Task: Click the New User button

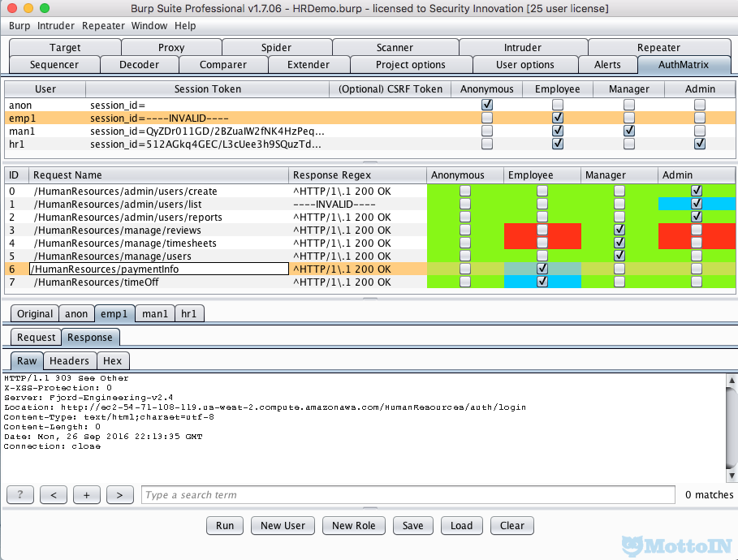Action: [x=283, y=526]
